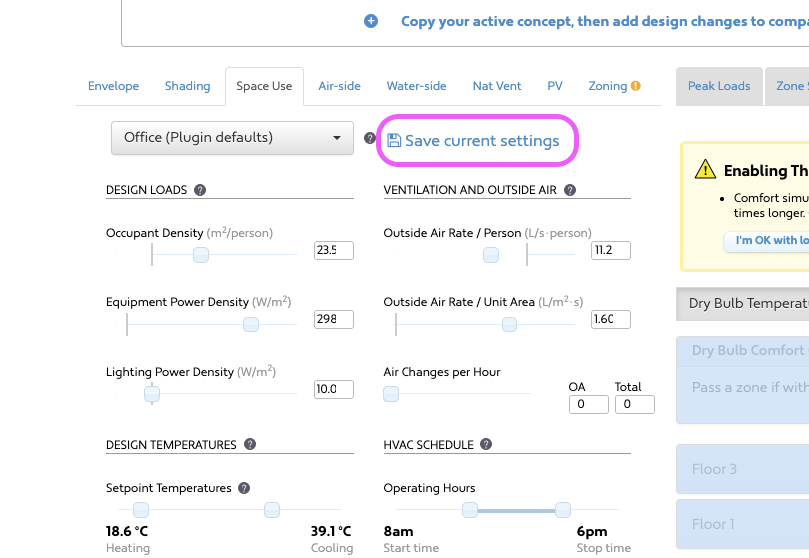This screenshot has width=809, height=558.
Task: Click the Start time operating hours handle
Action: tap(470, 510)
